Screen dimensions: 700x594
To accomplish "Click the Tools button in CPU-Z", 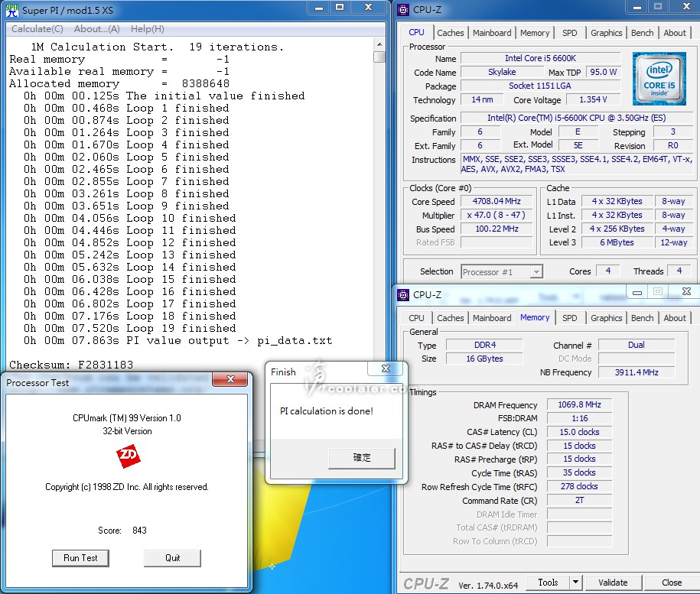I will [x=548, y=582].
